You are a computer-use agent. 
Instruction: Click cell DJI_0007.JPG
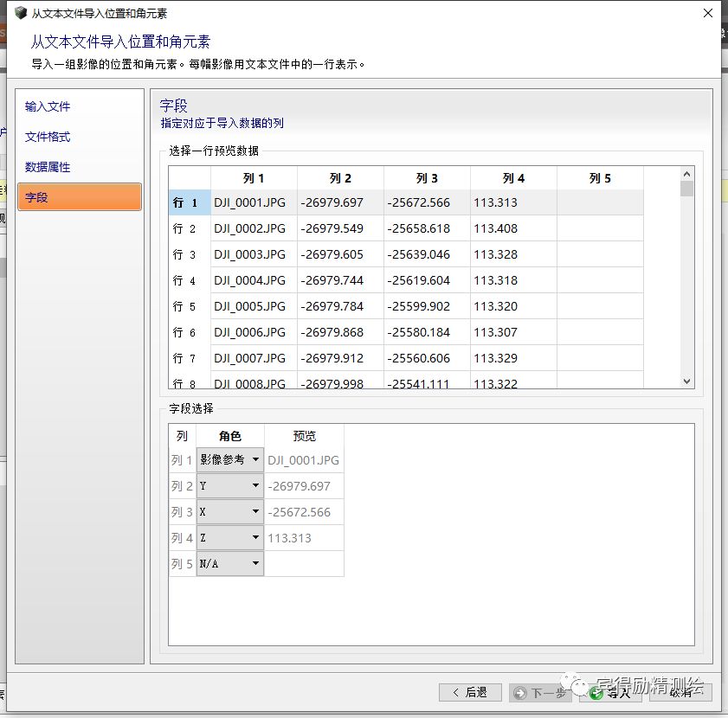pos(254,358)
